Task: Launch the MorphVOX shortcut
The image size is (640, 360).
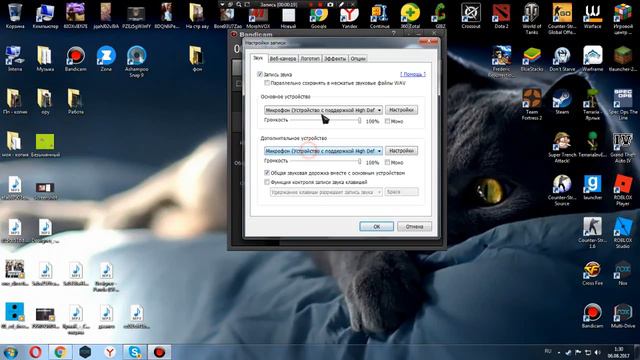Action: pos(258,17)
